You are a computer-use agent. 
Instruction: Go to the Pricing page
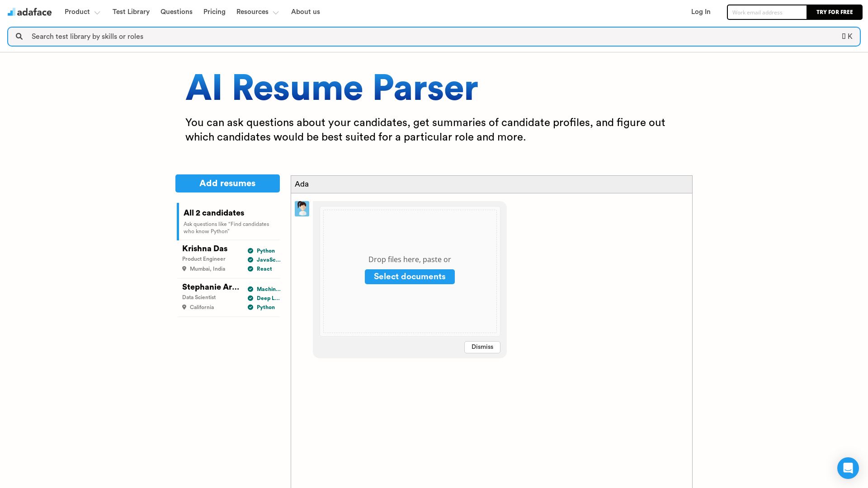[x=214, y=12]
